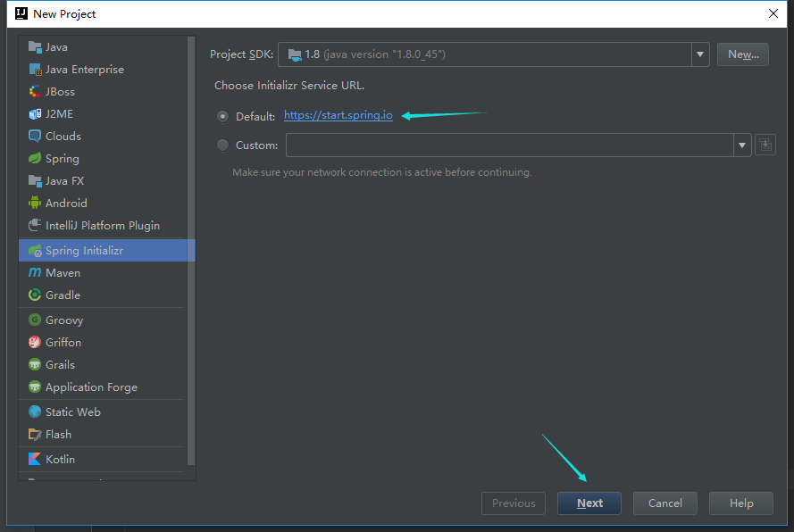Select Groovy in the project list
Screen dimensions: 794x532
(x=102, y=320)
